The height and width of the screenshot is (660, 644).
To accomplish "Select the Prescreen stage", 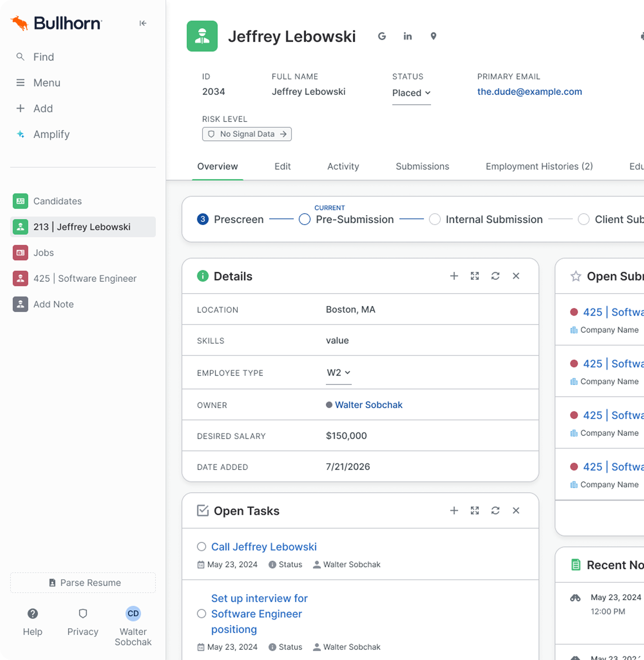I will tap(230, 219).
